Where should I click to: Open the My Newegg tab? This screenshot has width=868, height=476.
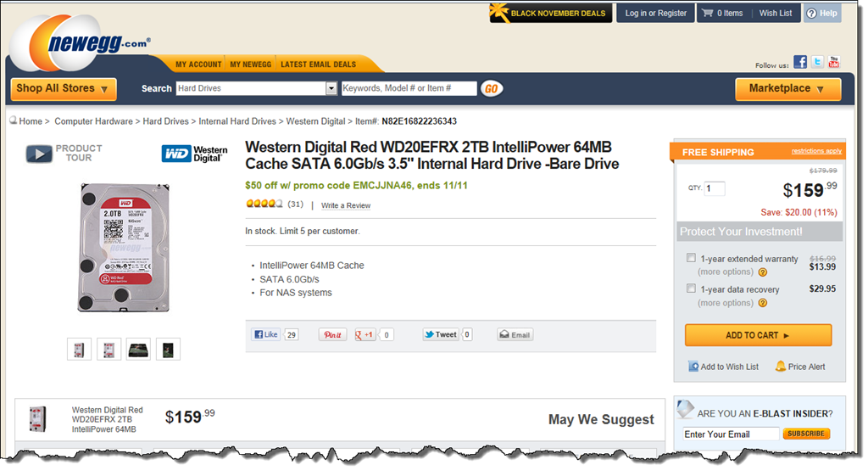[x=251, y=64]
